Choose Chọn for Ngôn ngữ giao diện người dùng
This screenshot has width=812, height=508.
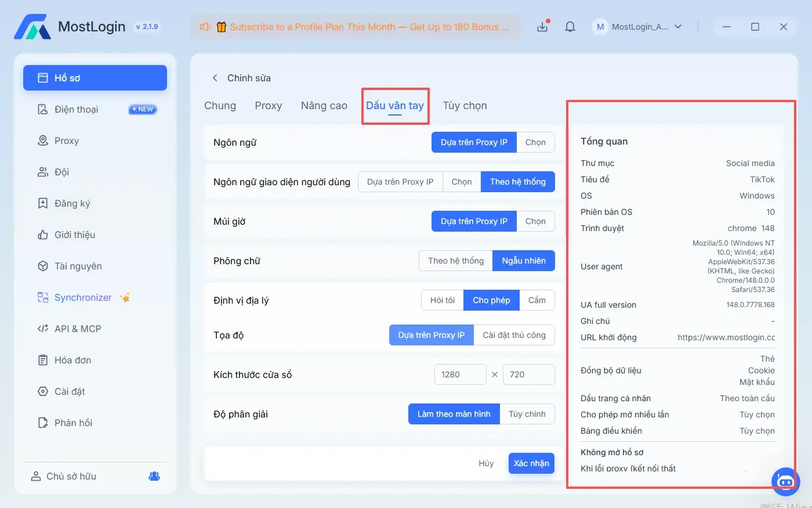point(462,182)
